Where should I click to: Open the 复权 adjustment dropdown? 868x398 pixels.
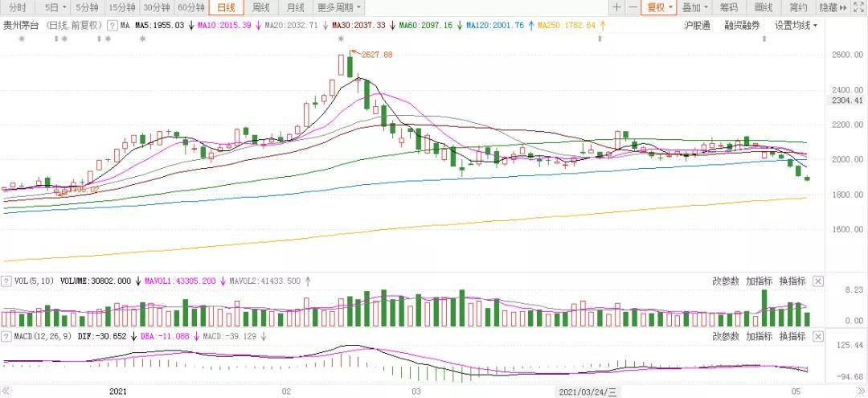(x=659, y=8)
